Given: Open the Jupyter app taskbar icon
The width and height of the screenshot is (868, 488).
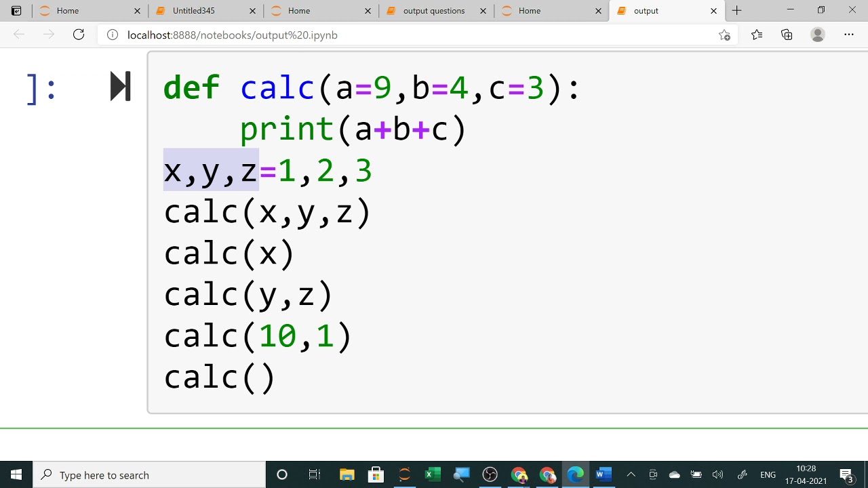Looking at the screenshot, I should (x=404, y=474).
